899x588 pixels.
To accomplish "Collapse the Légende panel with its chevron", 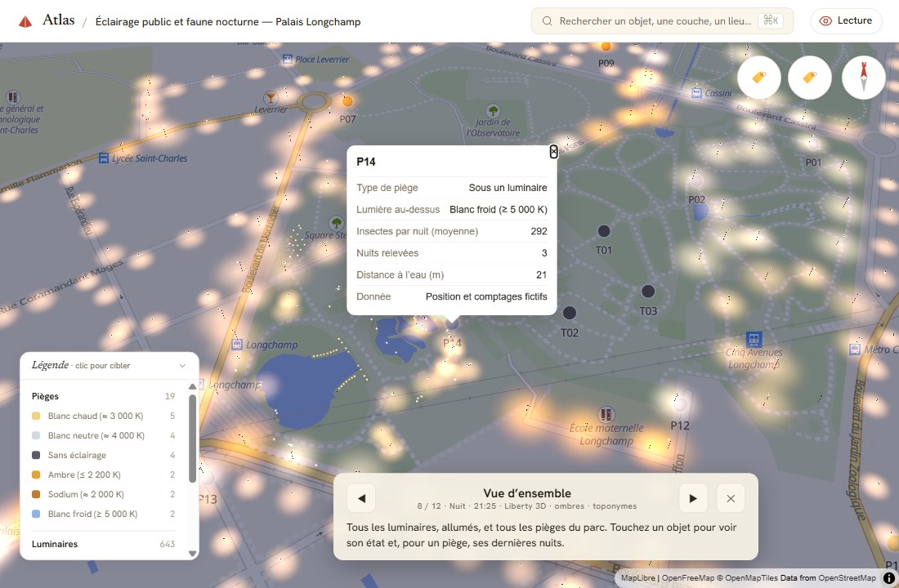I will (x=182, y=366).
